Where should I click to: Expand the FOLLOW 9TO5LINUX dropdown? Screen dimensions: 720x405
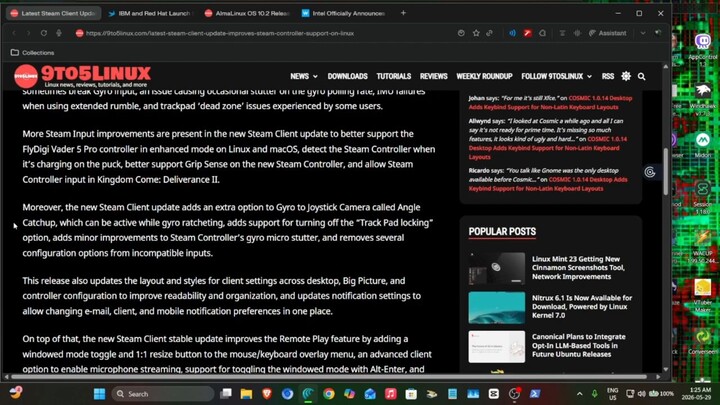(x=556, y=76)
